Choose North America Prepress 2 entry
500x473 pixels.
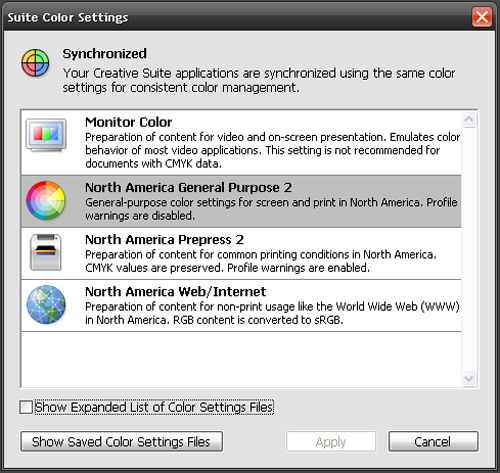pos(241,254)
